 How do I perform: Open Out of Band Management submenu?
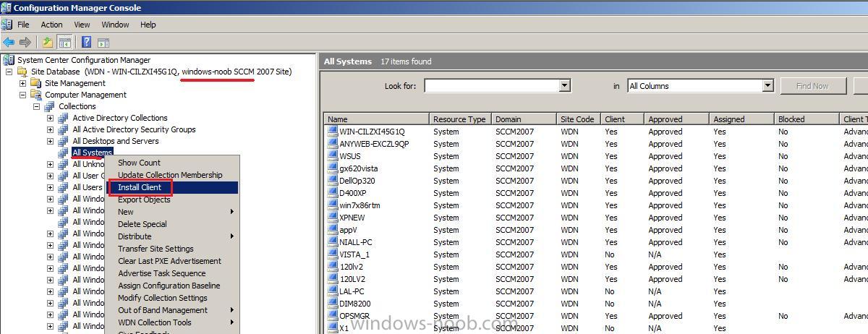pyautogui.click(x=173, y=310)
